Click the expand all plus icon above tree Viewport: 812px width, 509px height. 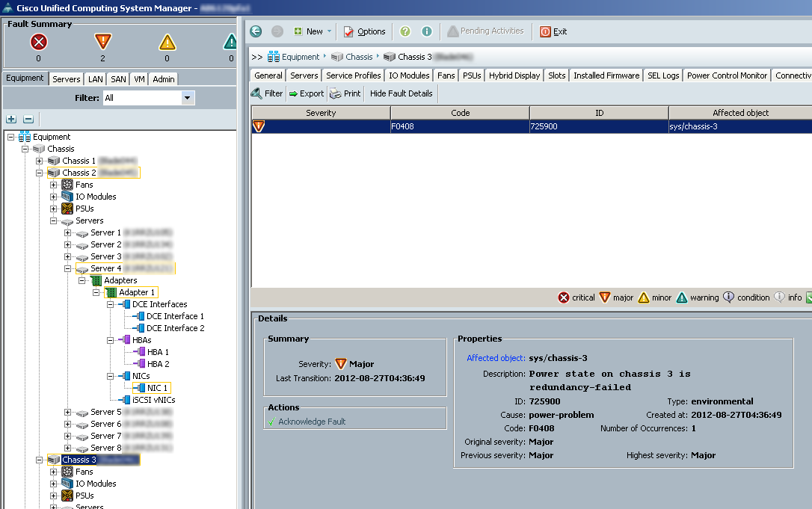(11, 120)
